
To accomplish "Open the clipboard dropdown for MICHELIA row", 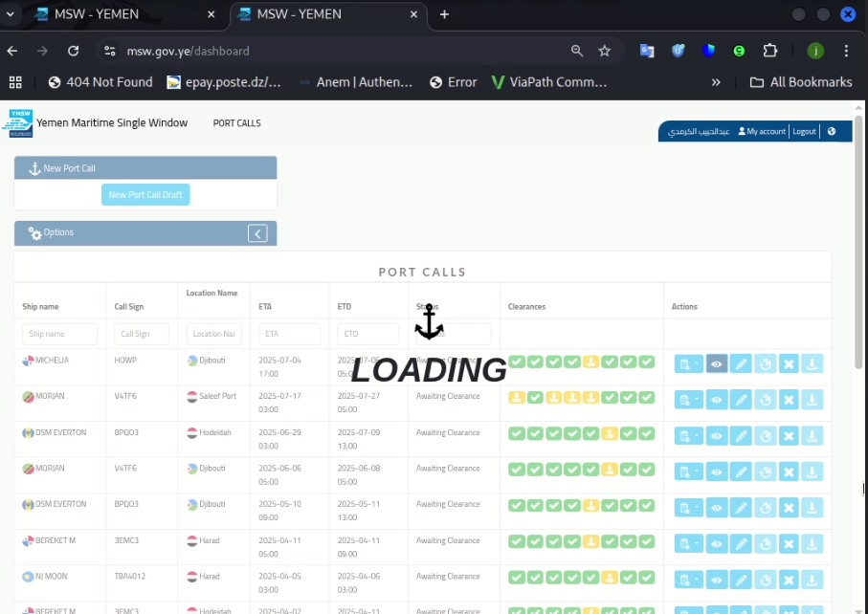I will click(x=687, y=363).
